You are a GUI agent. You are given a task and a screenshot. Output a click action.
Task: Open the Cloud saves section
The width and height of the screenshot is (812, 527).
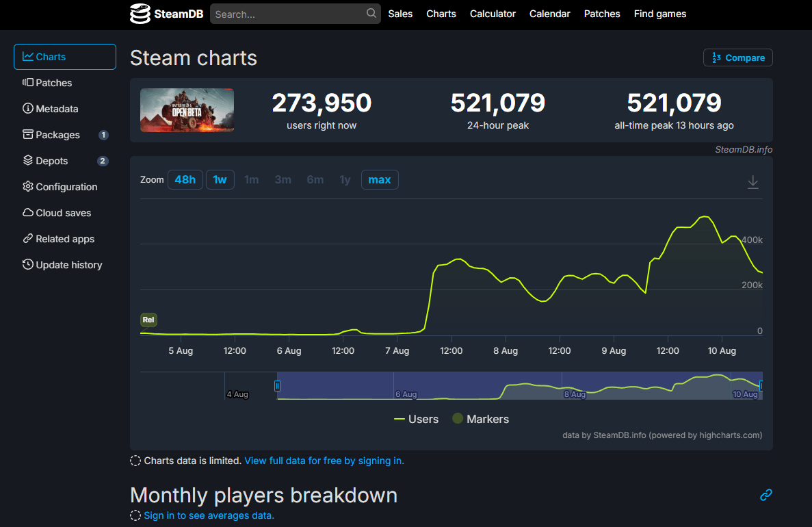coord(65,213)
